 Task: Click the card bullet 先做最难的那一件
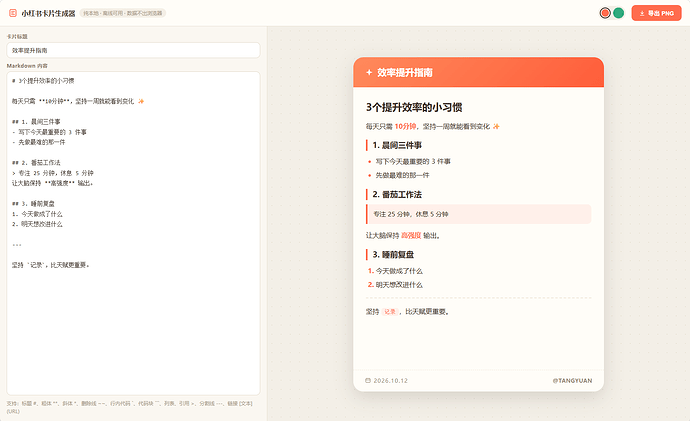402,175
